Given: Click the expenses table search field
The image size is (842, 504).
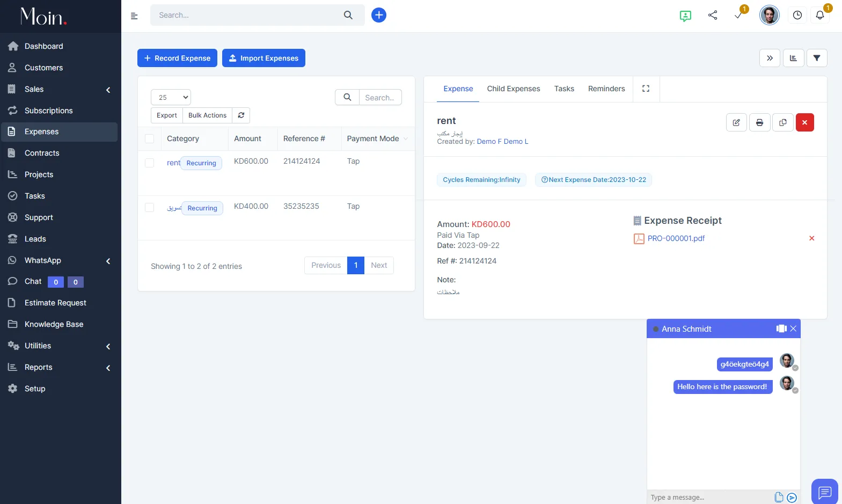Looking at the screenshot, I should click(380, 97).
